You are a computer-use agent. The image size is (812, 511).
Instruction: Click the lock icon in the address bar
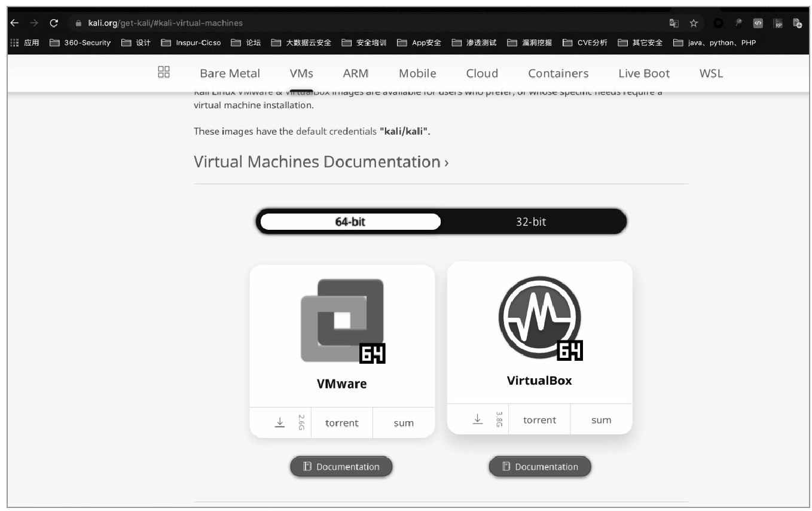click(x=78, y=23)
